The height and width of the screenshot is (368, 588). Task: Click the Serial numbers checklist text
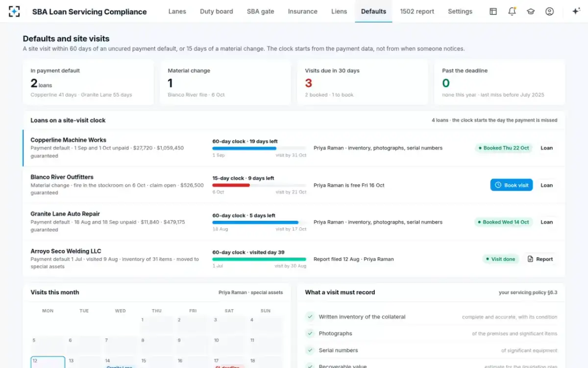coord(339,350)
